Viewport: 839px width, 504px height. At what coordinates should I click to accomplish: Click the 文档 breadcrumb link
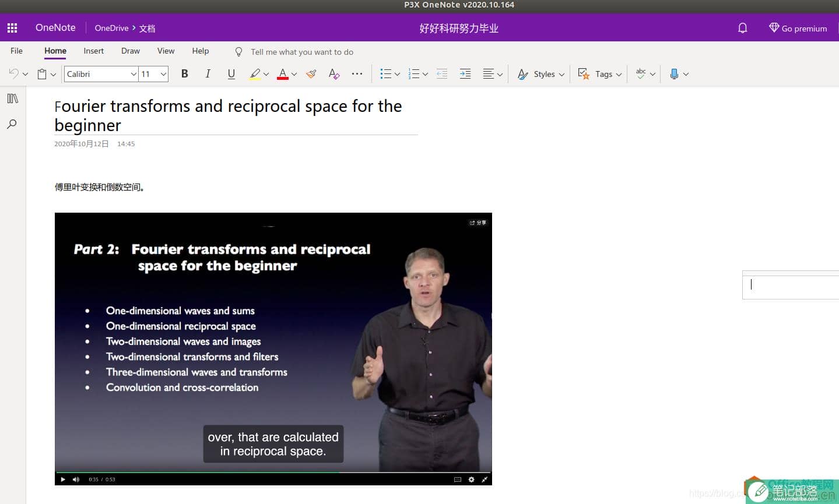[147, 28]
